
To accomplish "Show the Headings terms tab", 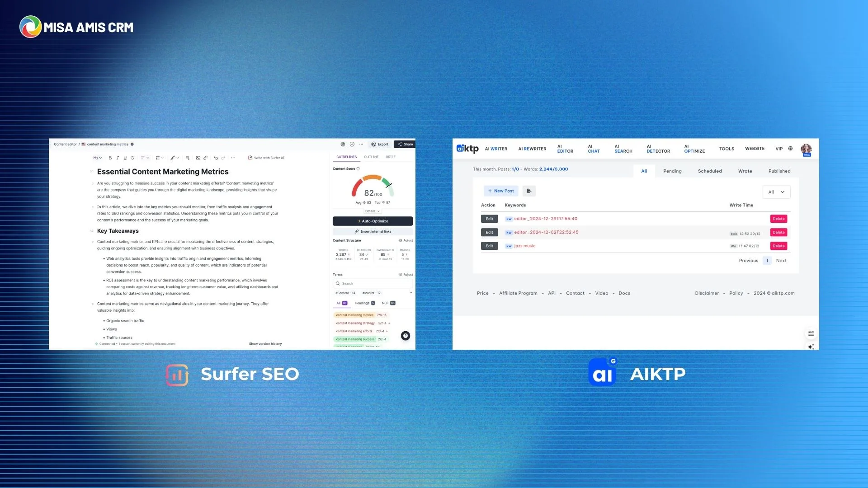I will tap(364, 303).
